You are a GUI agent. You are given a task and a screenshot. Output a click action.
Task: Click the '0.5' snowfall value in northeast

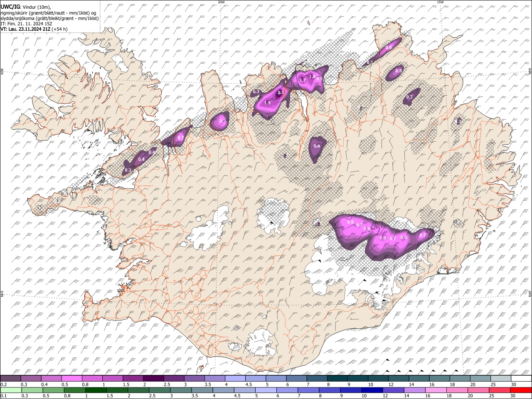tap(399, 71)
